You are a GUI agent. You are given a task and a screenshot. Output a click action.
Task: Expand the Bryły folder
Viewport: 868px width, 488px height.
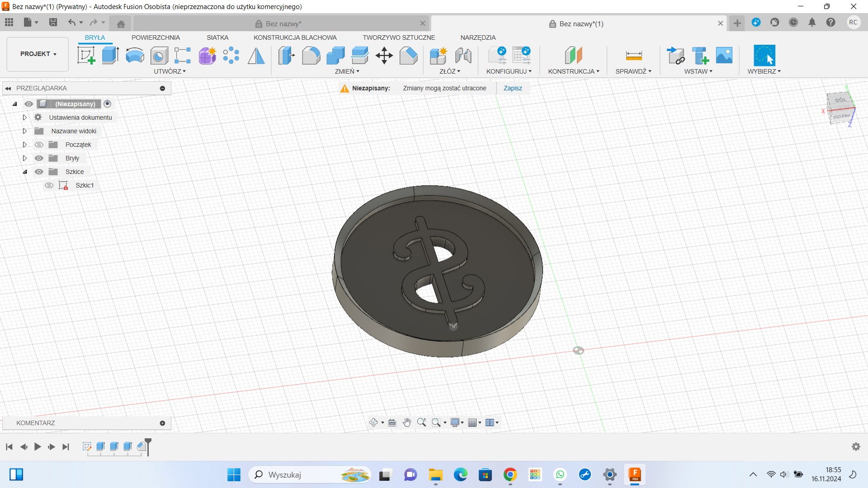25,158
